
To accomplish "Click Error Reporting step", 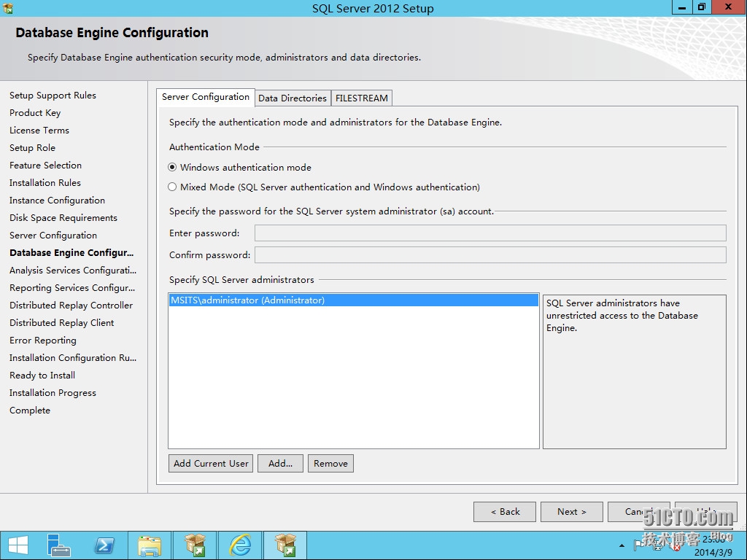I will [43, 341].
